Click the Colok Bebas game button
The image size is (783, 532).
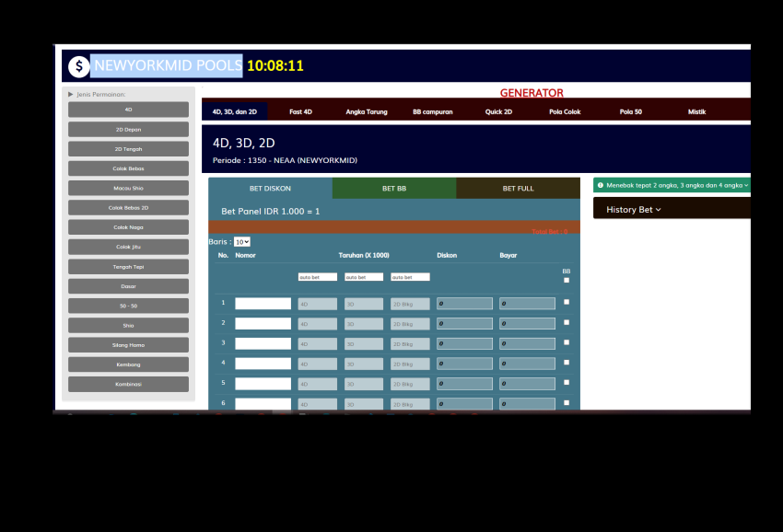tap(128, 168)
